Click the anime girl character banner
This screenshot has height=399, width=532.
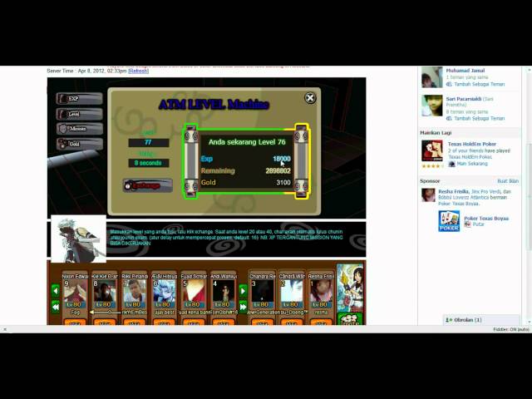point(350,288)
